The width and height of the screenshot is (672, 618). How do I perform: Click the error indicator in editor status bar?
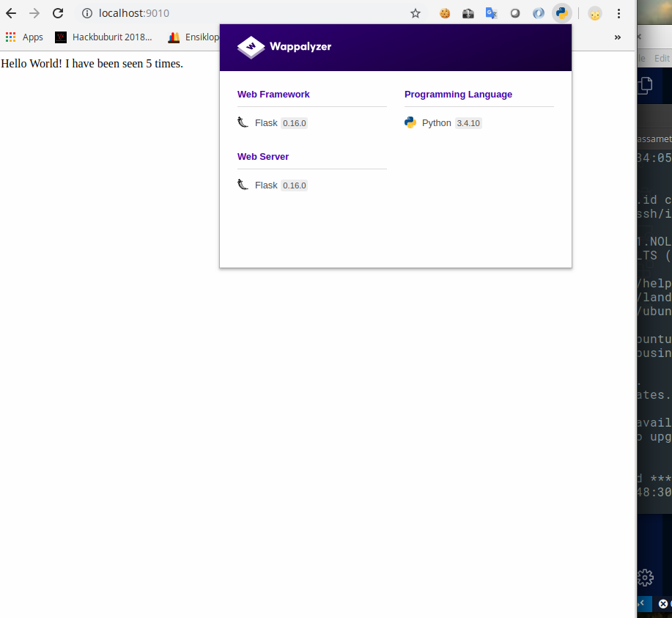tap(665, 603)
